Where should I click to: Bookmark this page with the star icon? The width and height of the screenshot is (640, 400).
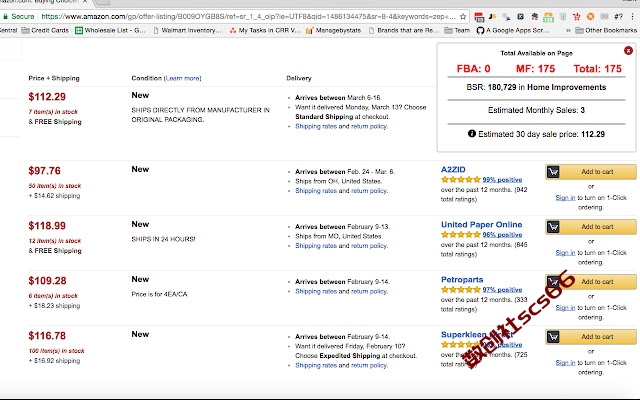(x=463, y=17)
